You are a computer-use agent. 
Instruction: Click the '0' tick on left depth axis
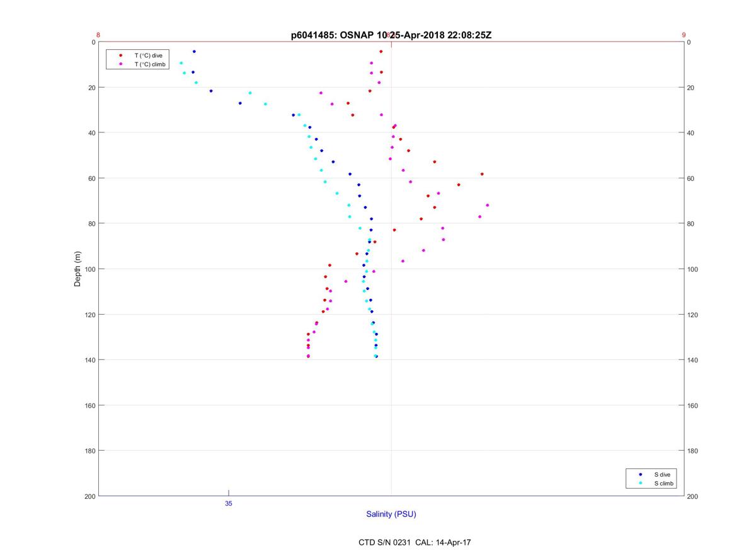93,42
